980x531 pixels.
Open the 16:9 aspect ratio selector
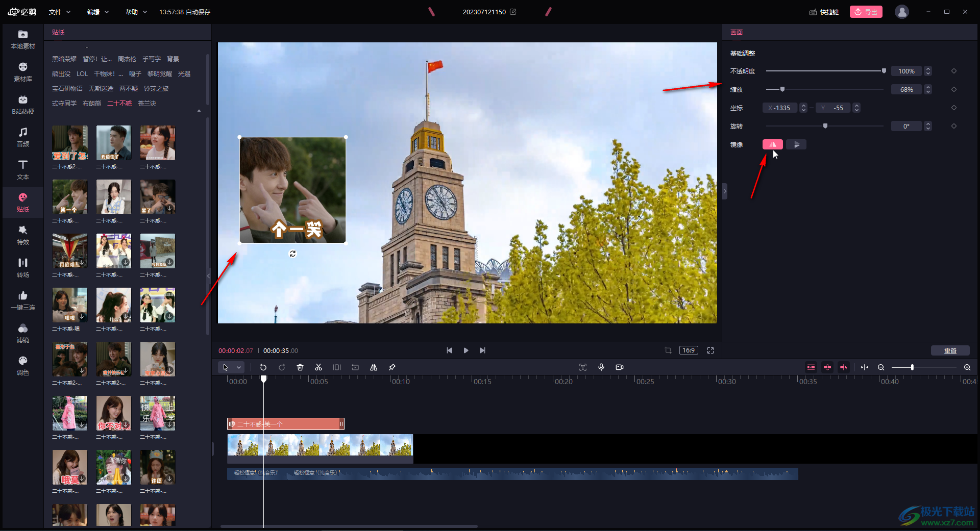click(689, 350)
